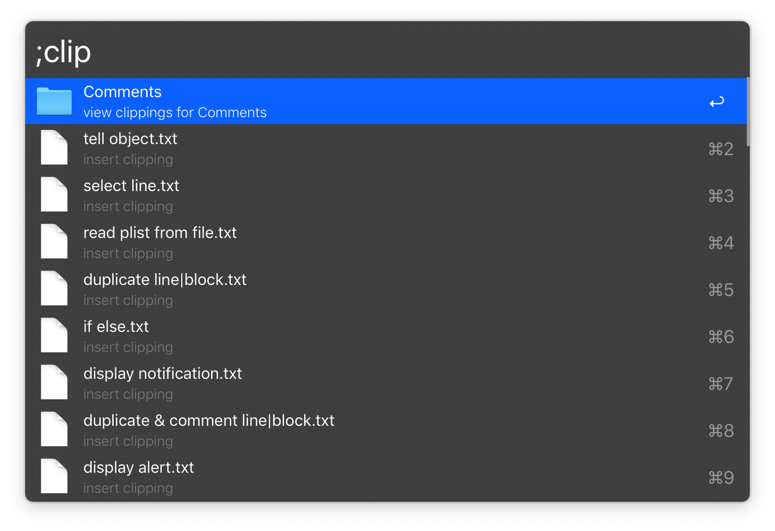
Task: Select the duplicate line|block.txt result
Action: coord(165,289)
